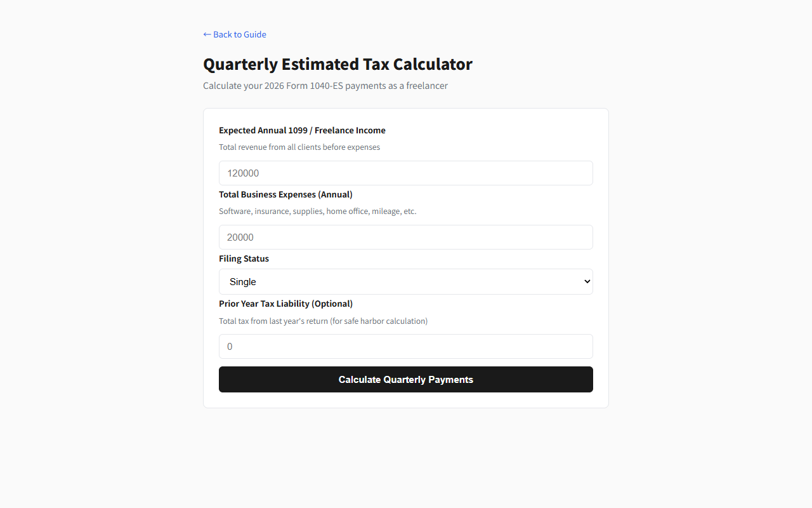812x508 pixels.
Task: Select Single from the Filing Status control
Action: pyautogui.click(x=406, y=281)
